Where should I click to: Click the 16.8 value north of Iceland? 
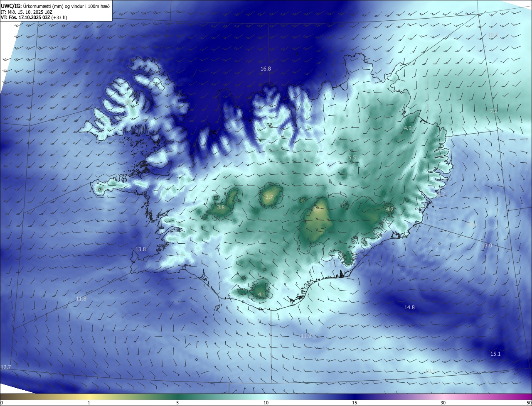point(266,68)
